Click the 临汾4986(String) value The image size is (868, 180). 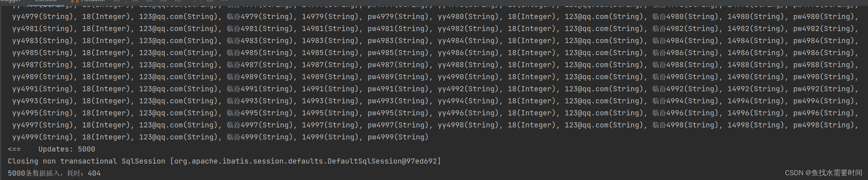pos(685,53)
